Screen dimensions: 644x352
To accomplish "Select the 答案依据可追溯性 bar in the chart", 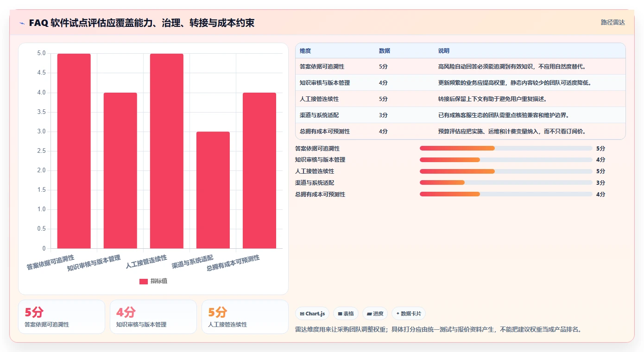I will [74, 151].
